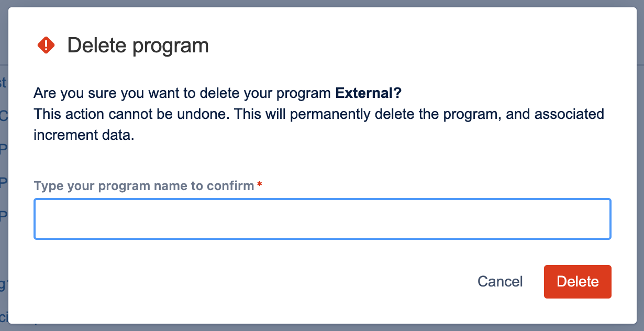Click the "increment data." text line
Viewport: 644px width, 331px height.
tap(84, 135)
